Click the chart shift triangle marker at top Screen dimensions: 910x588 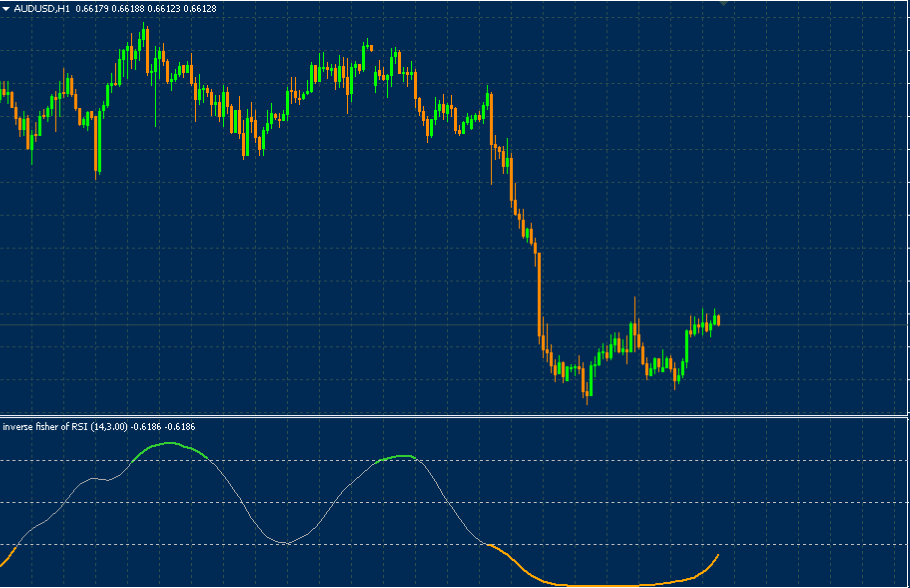[724, 3]
